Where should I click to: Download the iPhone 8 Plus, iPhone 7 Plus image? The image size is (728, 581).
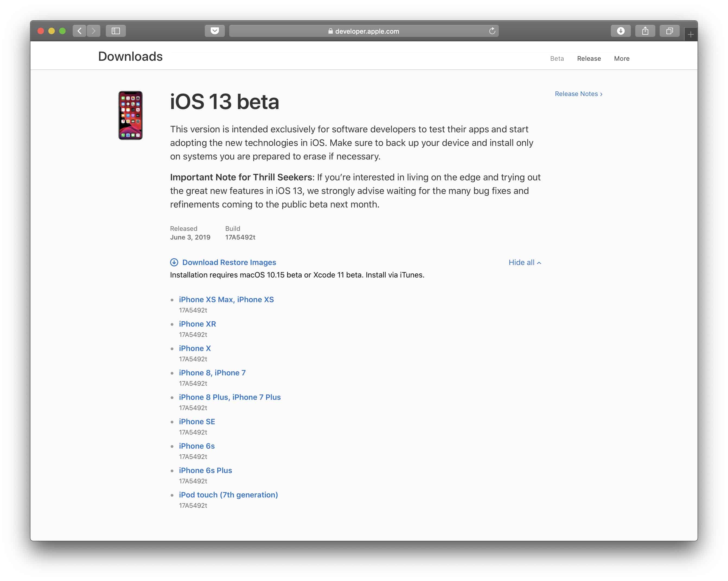(x=230, y=397)
